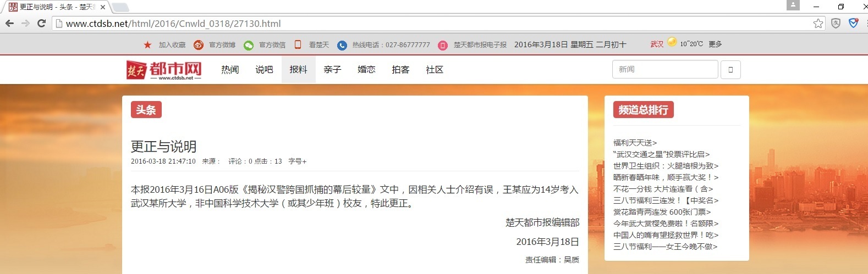Click the 楚天都市网 site logo
The width and height of the screenshot is (868, 274).
coord(164,70)
